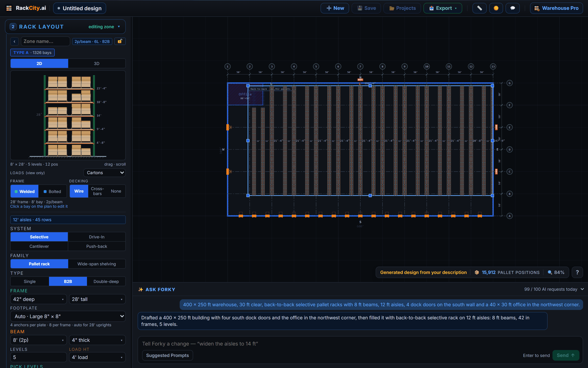
Task: Open Suggested Prompts
Action: pos(167,355)
